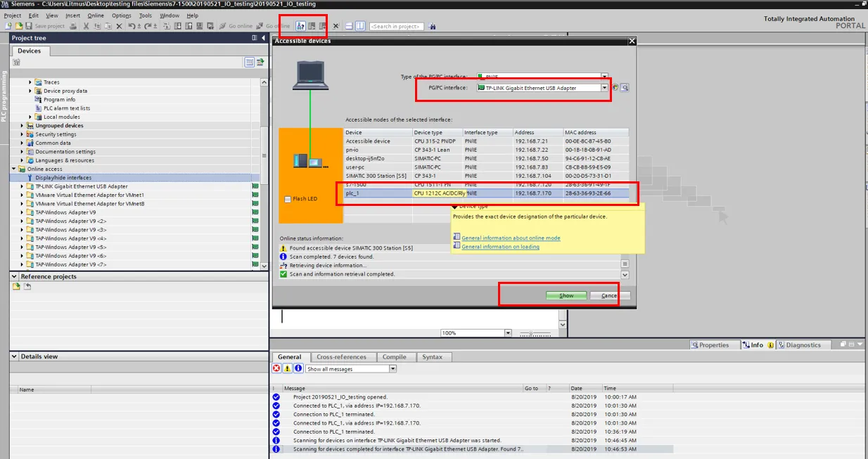
Task: Expand the Traces tree node
Action: (31, 82)
